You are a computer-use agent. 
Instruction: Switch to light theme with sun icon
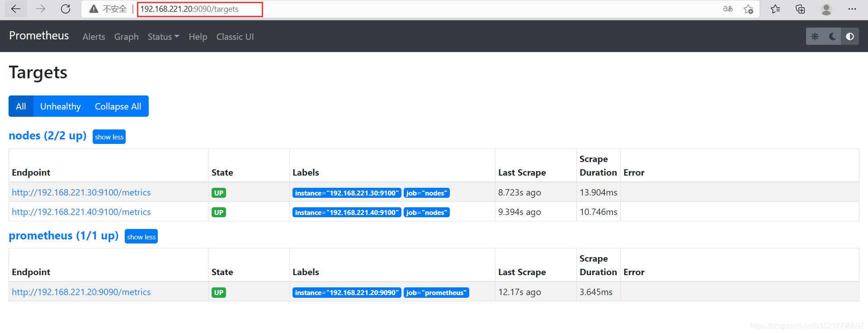[815, 36]
